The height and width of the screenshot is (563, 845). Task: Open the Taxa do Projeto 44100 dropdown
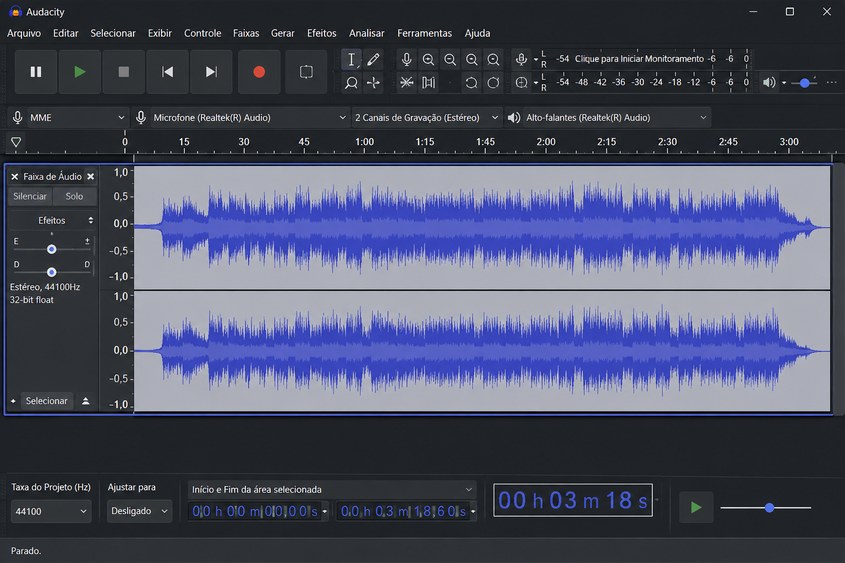[x=51, y=511]
